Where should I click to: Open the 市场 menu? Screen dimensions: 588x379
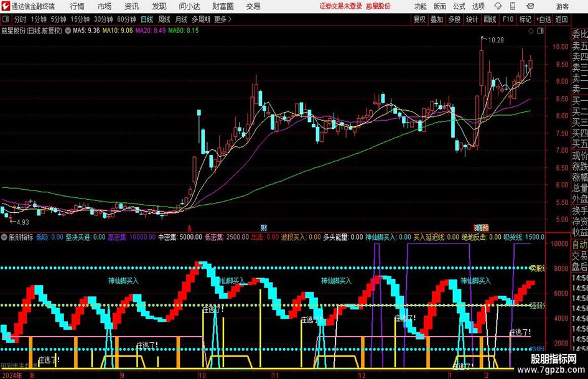coord(105,6)
